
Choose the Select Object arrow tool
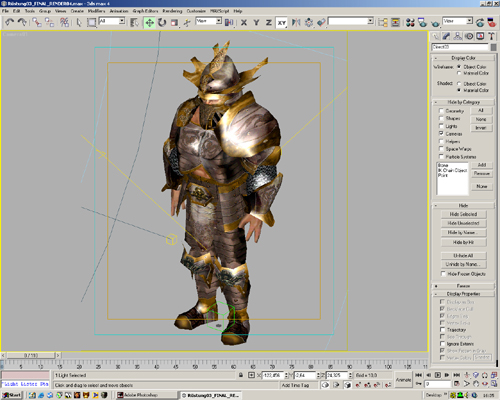(x=79, y=22)
